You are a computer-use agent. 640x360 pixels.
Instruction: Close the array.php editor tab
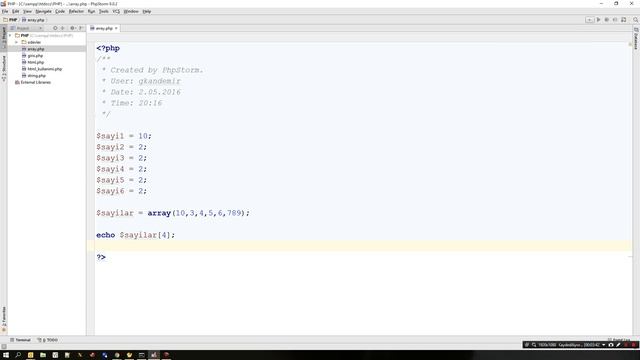click(116, 28)
